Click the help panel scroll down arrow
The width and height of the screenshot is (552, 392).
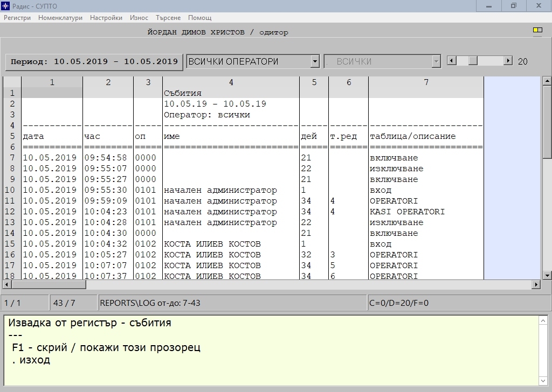coord(543,381)
